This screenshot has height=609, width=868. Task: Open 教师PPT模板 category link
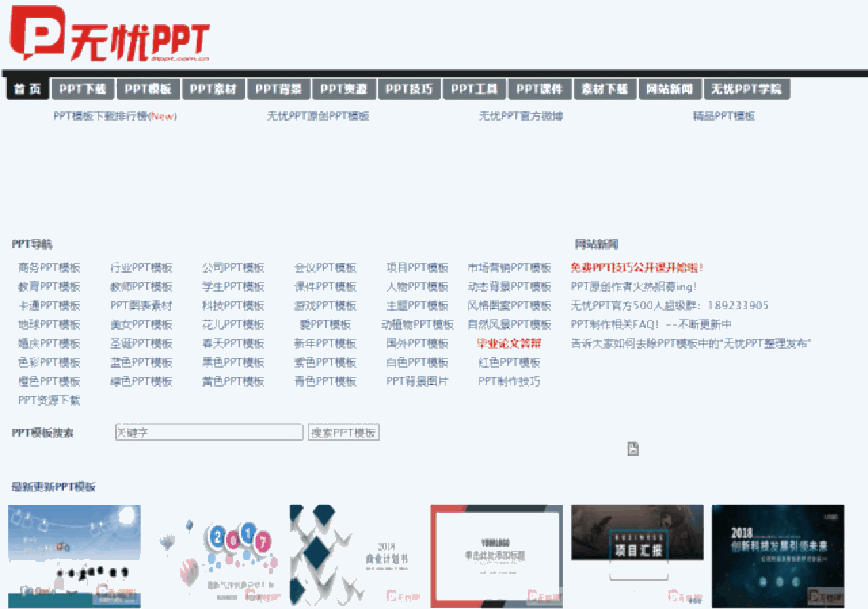(x=141, y=287)
